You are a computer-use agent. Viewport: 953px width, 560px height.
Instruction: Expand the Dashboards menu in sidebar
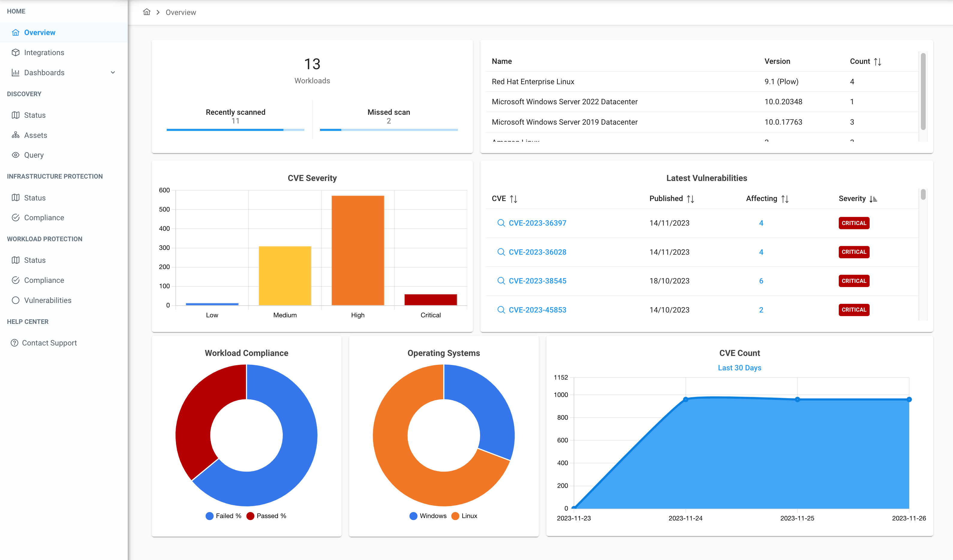coord(113,72)
